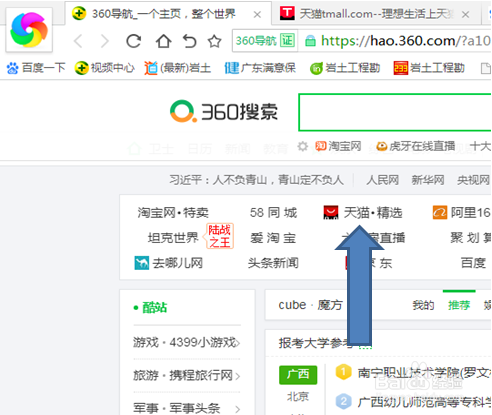
Task: Open the 人民网 link
Action: (x=382, y=180)
